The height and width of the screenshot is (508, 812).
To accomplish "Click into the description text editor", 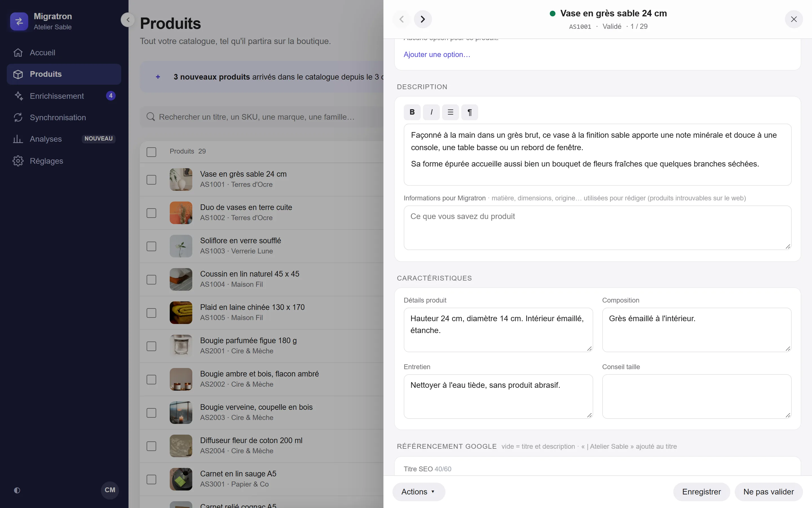I will (597, 155).
